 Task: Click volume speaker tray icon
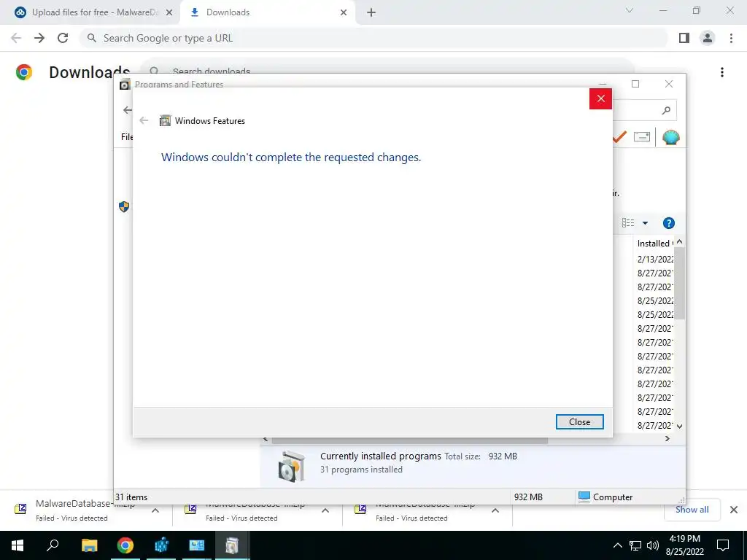653,545
